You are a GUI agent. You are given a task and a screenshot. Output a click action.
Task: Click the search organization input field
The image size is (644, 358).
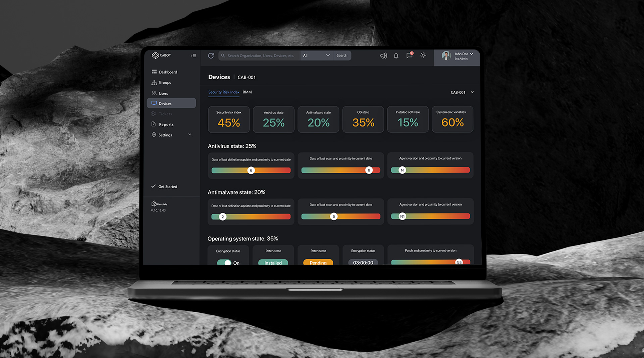point(261,56)
